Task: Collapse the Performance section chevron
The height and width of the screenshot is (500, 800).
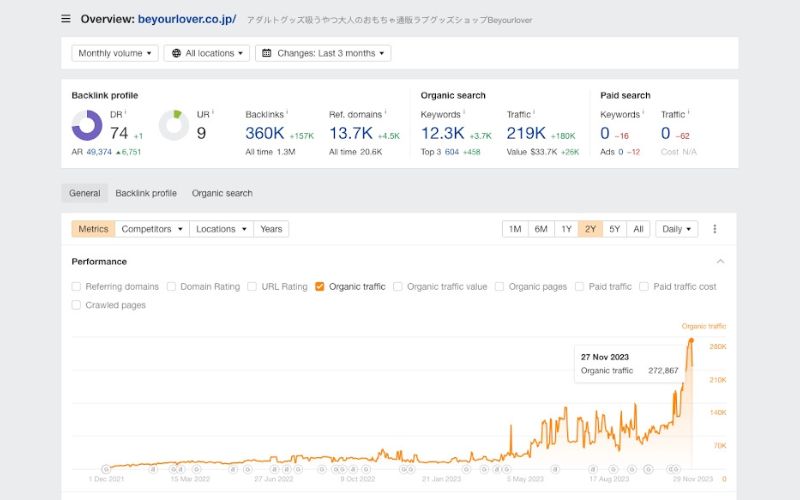Action: pos(720,261)
